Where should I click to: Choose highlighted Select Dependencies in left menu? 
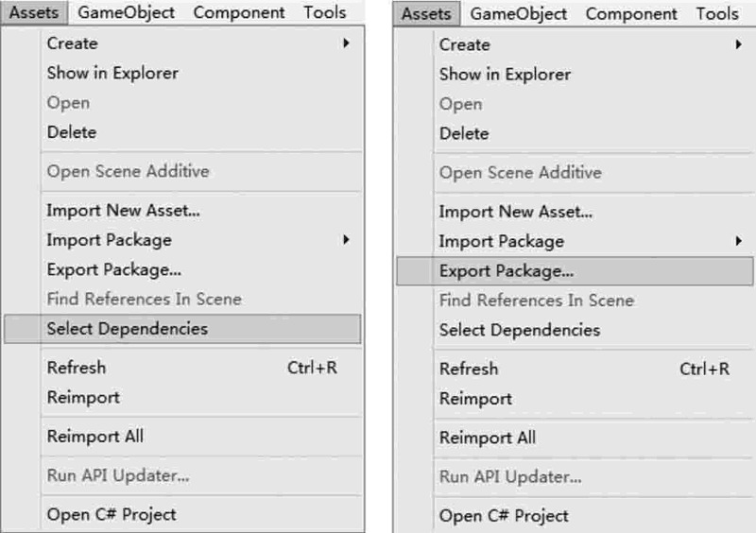coord(182,329)
